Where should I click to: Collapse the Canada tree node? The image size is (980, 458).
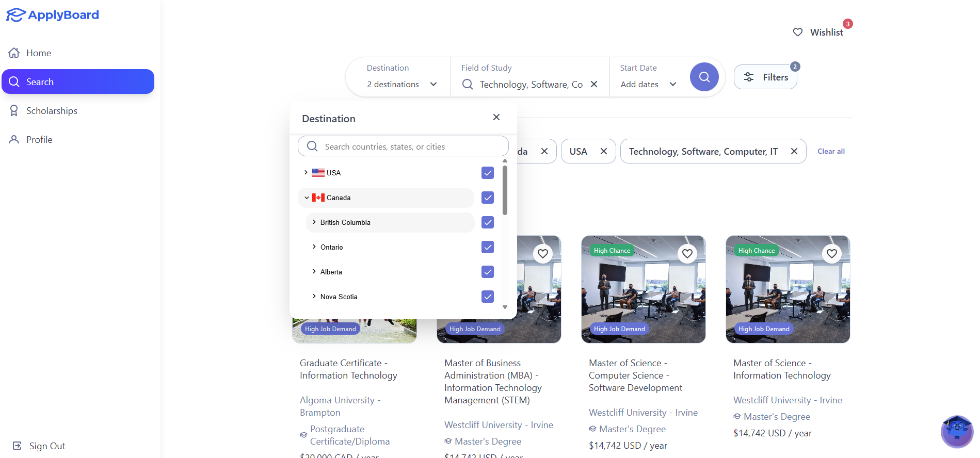[307, 198]
